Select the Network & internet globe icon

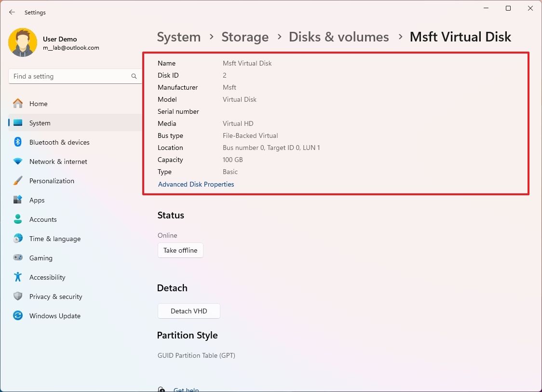click(x=17, y=162)
